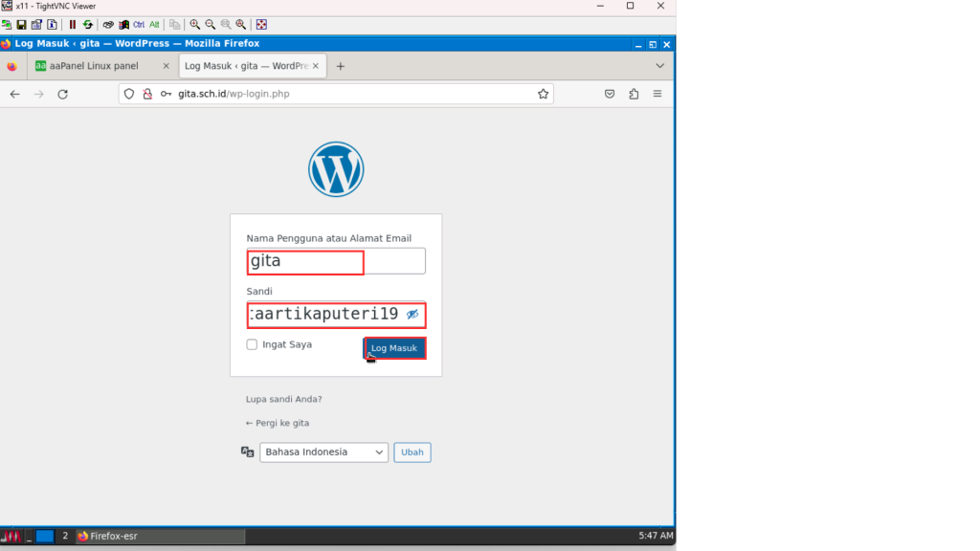
Task: Switch to the aaPanel Linux panel tab
Action: click(x=100, y=66)
